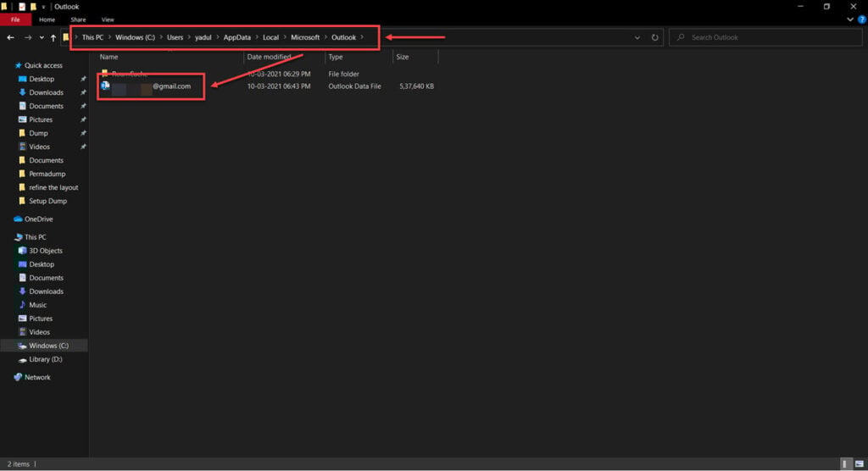Sort by the Type column header
868x471 pixels.
(336, 57)
